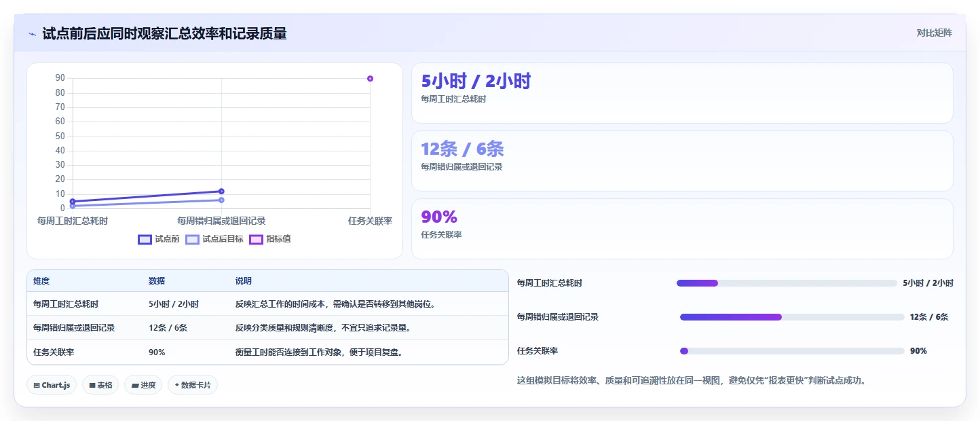980x421 pixels.
Task: Click the Chart.js tag chip
Action: 52,385
